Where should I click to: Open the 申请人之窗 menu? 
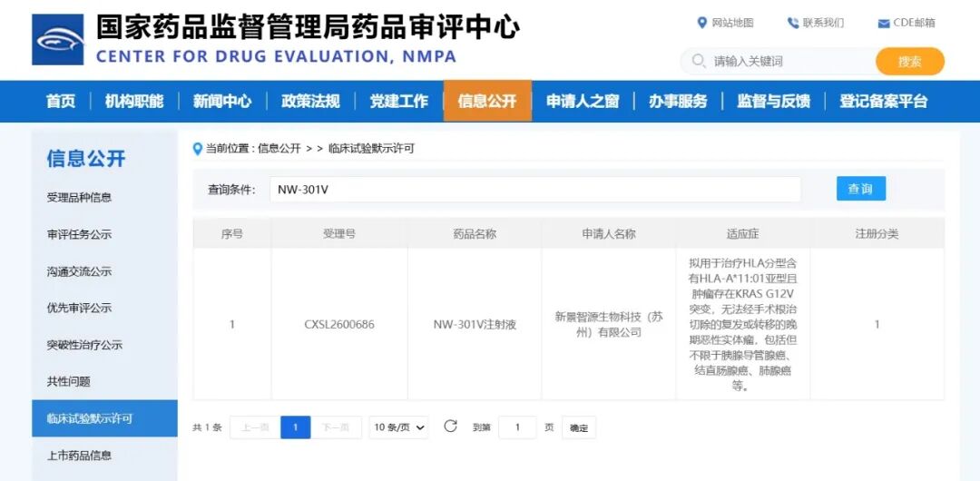tap(583, 102)
